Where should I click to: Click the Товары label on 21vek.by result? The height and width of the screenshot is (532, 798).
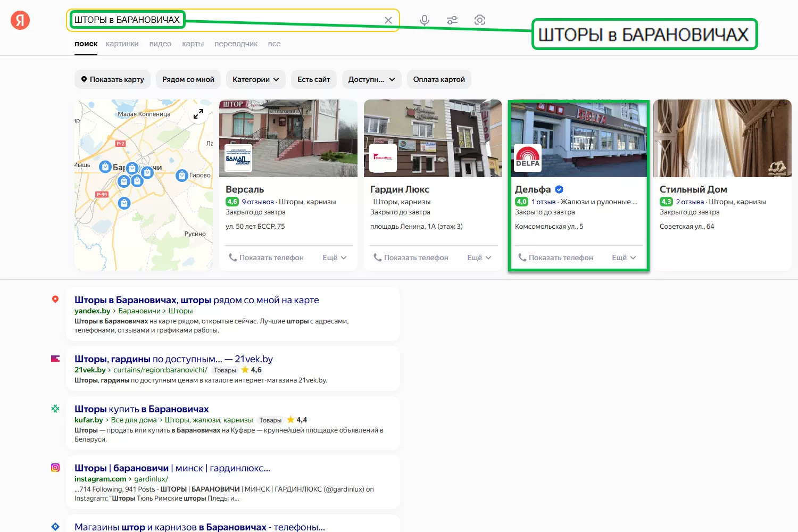tap(225, 370)
